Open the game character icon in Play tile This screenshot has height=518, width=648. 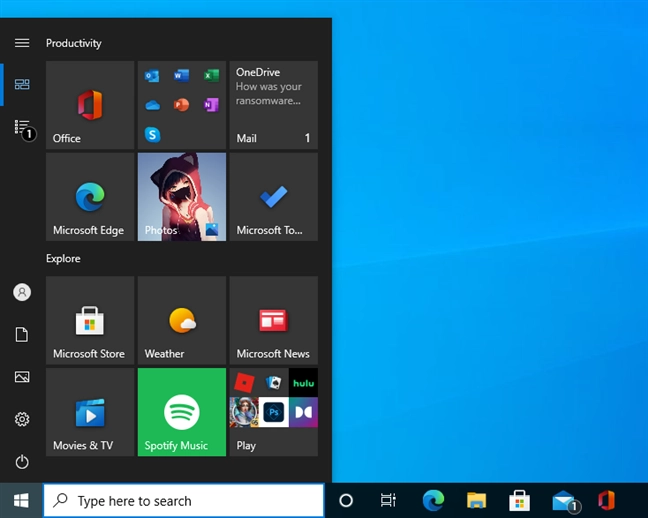[244, 412]
